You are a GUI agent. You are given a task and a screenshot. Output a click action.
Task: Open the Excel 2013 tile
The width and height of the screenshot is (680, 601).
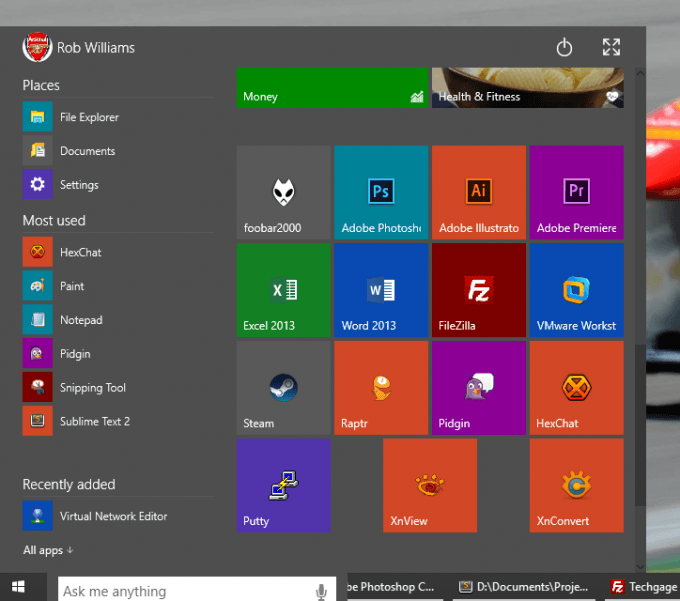284,290
